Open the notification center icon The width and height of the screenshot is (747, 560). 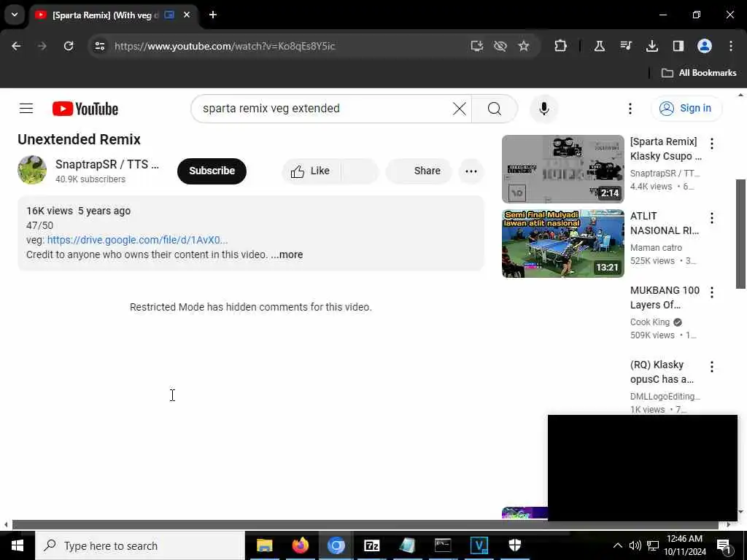click(x=724, y=546)
